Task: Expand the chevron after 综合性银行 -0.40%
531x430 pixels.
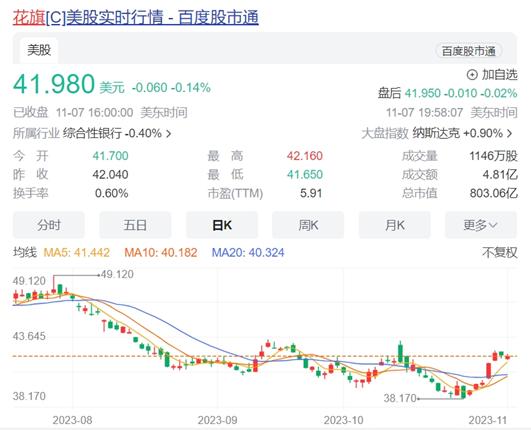Action: [x=169, y=134]
